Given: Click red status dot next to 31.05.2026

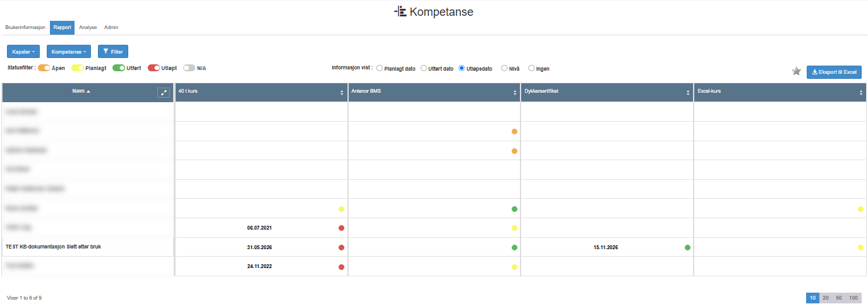Looking at the screenshot, I should point(341,247).
